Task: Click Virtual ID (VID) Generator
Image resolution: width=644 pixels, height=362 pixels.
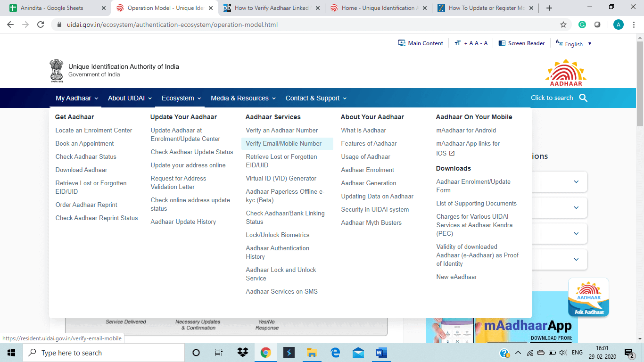Action: (x=281, y=179)
